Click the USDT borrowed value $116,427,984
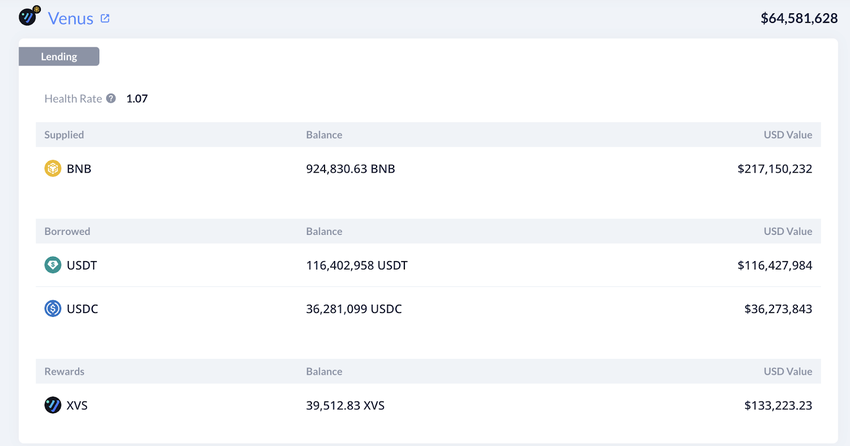The image size is (850, 446). pos(775,265)
